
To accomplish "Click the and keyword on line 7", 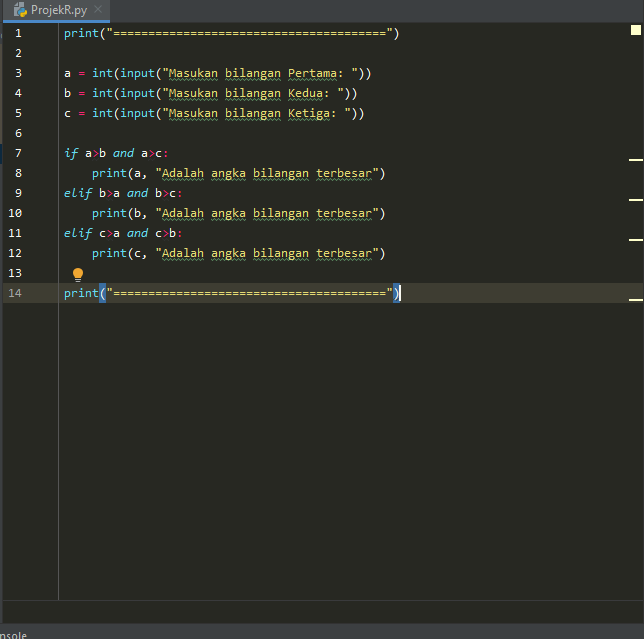I will coord(123,153).
